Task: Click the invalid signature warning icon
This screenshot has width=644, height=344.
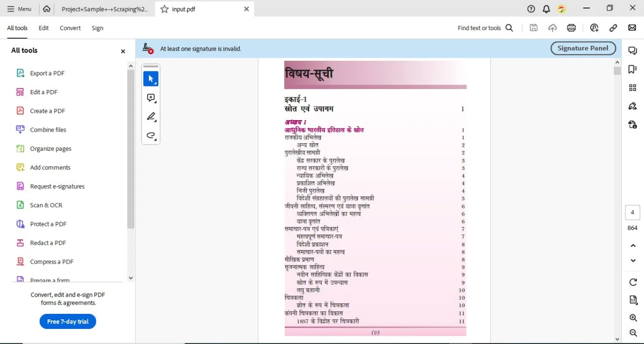Action: click(148, 48)
